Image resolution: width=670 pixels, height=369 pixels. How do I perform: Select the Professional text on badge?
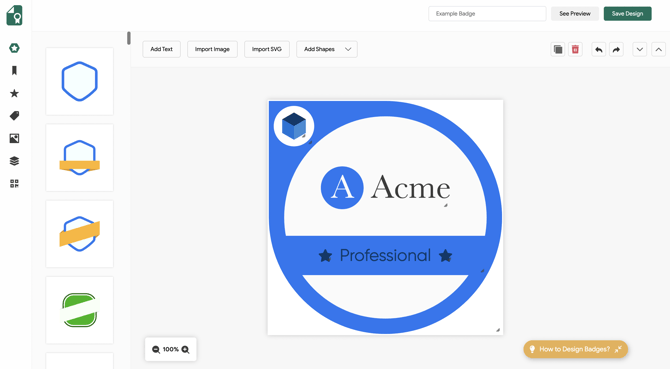(x=385, y=255)
